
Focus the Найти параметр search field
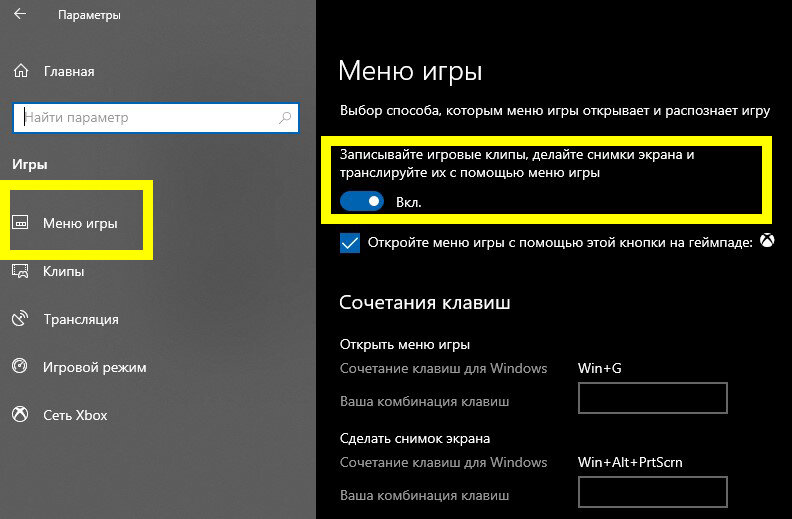tap(156, 118)
